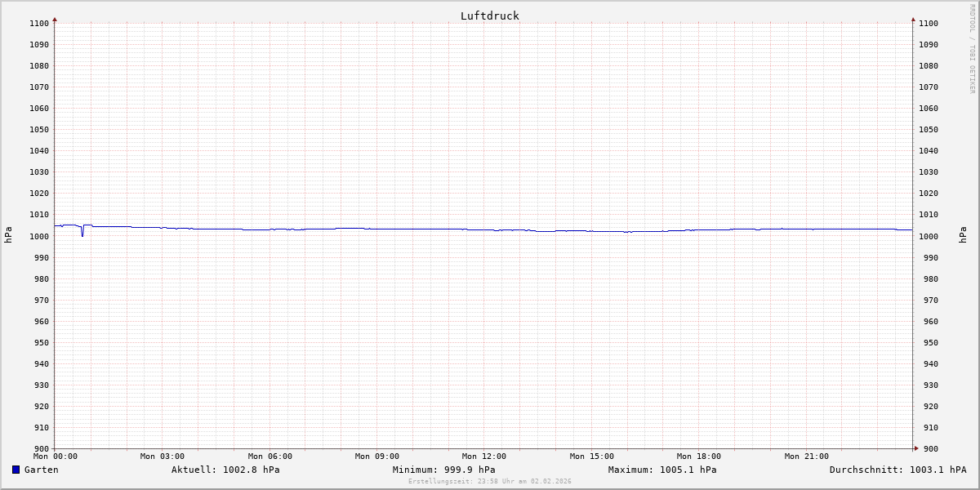Click the Mon 12:00 time axis label
Screen dimensions: 980x490
click(483, 457)
